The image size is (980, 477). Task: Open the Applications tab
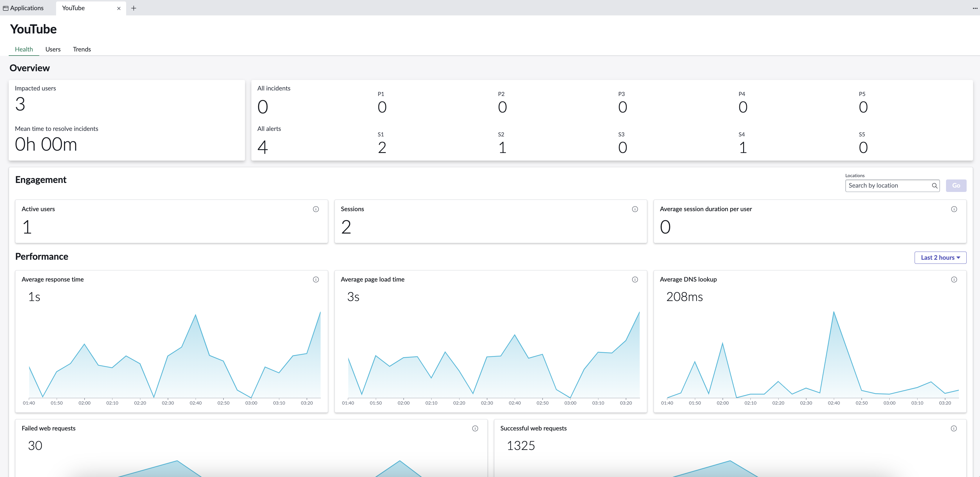(x=23, y=8)
